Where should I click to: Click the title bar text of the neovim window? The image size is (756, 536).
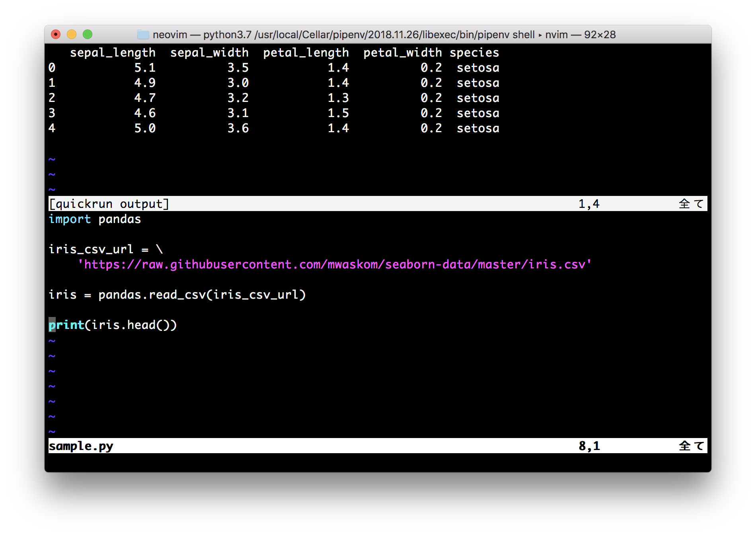tap(384, 35)
